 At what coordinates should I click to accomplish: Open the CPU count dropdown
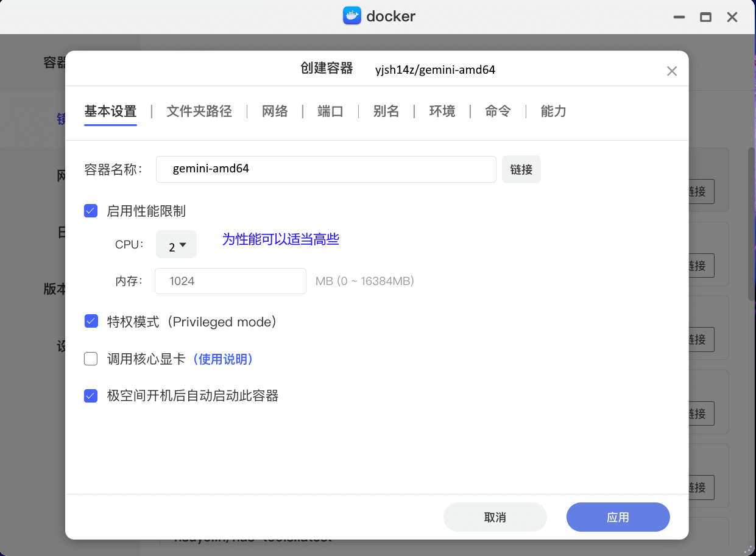(x=176, y=245)
